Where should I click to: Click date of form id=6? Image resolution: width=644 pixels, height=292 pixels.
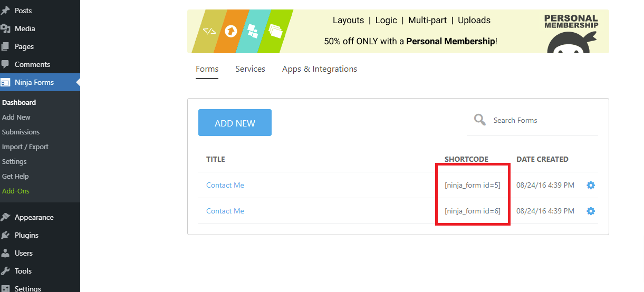point(545,211)
